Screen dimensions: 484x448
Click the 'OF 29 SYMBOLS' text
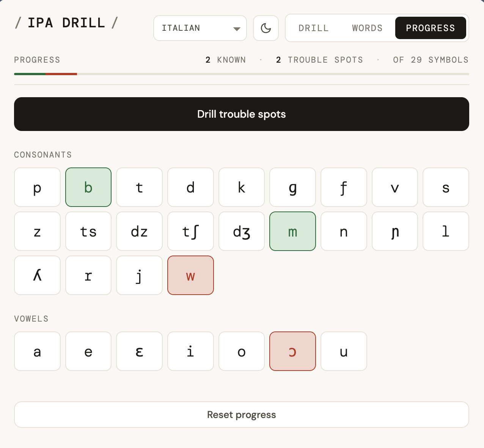(x=431, y=60)
